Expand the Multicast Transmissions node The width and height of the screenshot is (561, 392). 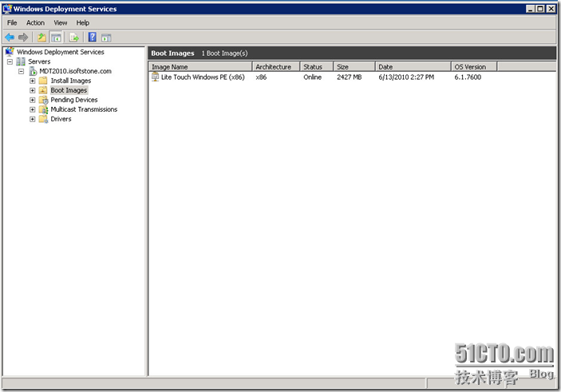click(32, 109)
